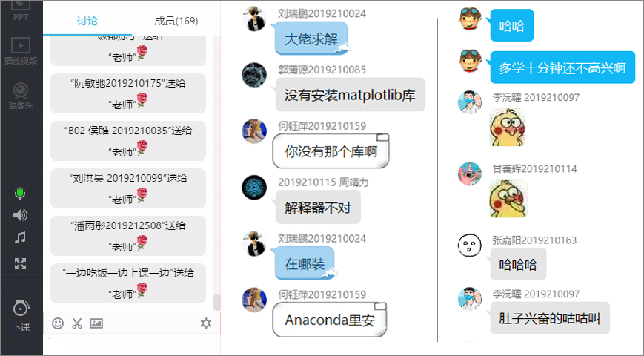
Task: Click 张嘉阳2019210163 round face avatar
Action: [469, 245]
